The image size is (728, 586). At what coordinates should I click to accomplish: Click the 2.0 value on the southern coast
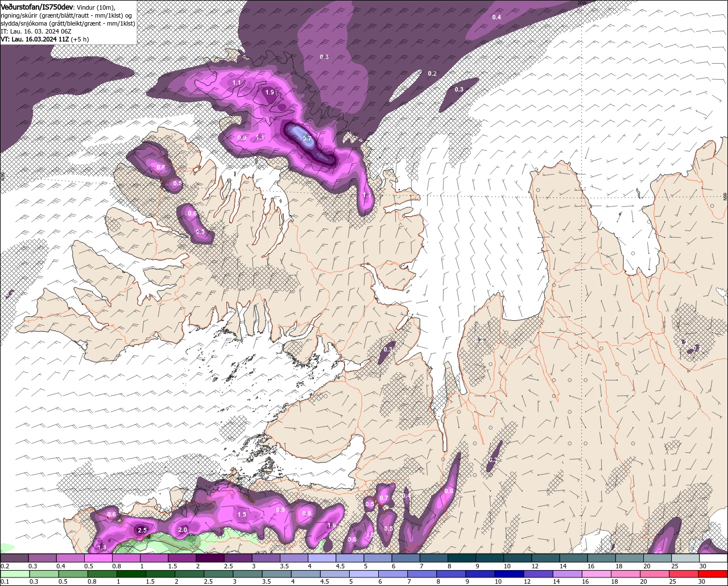point(183,530)
